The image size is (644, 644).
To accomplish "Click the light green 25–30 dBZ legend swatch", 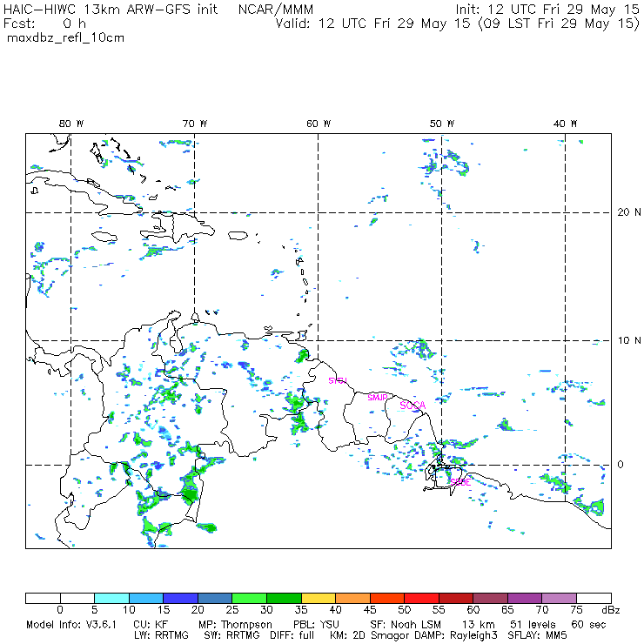I will [x=249, y=598].
